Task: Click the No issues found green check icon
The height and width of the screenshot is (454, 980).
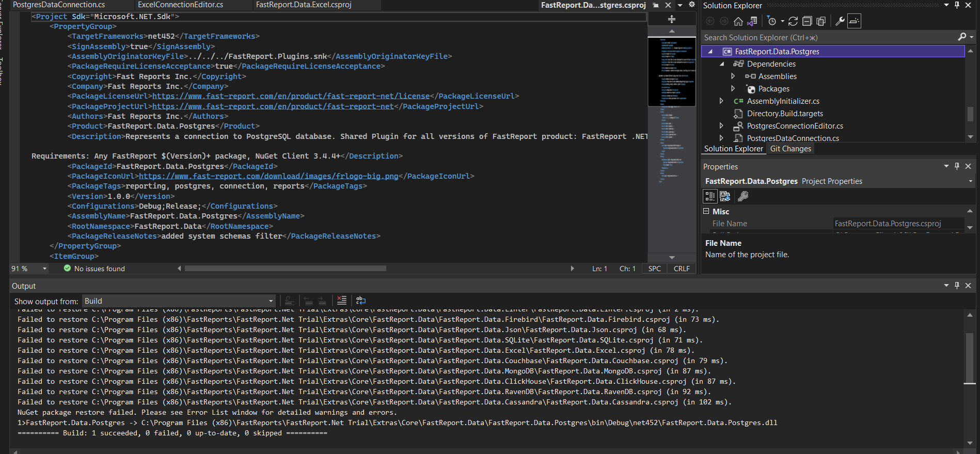Action: coord(67,268)
